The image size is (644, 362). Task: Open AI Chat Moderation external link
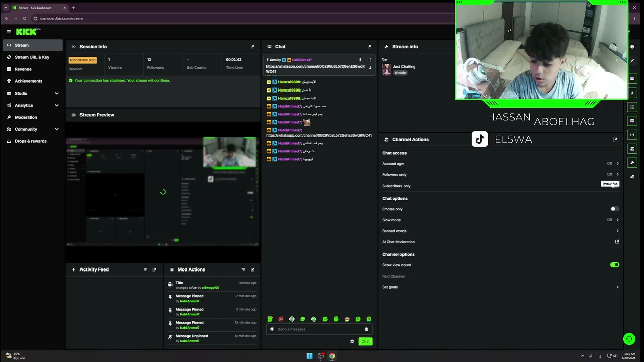(617, 242)
